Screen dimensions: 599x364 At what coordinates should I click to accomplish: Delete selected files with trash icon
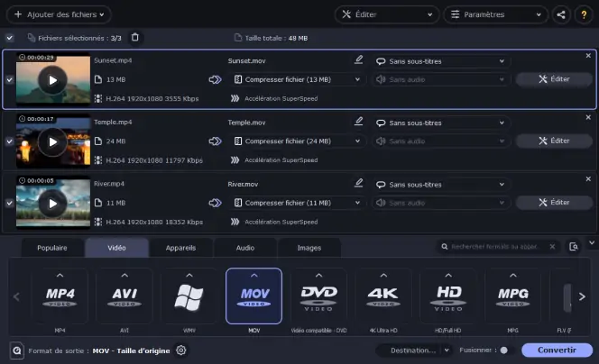click(134, 38)
